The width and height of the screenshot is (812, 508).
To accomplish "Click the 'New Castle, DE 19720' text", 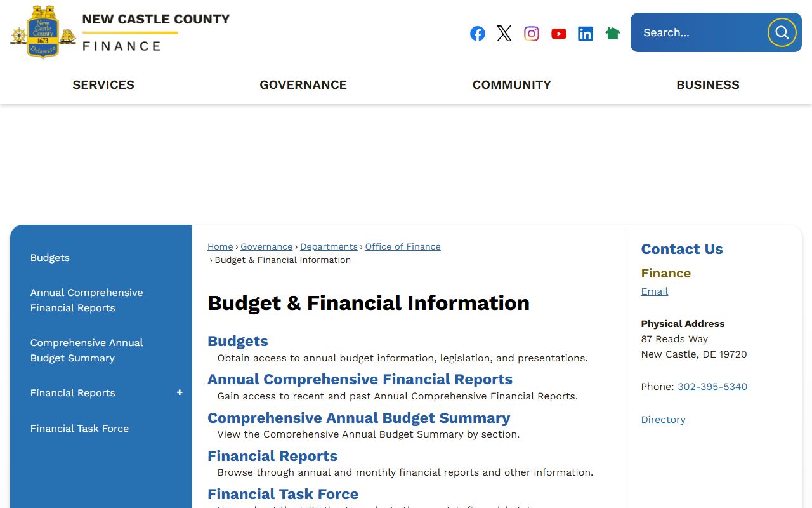I will coord(694,354).
